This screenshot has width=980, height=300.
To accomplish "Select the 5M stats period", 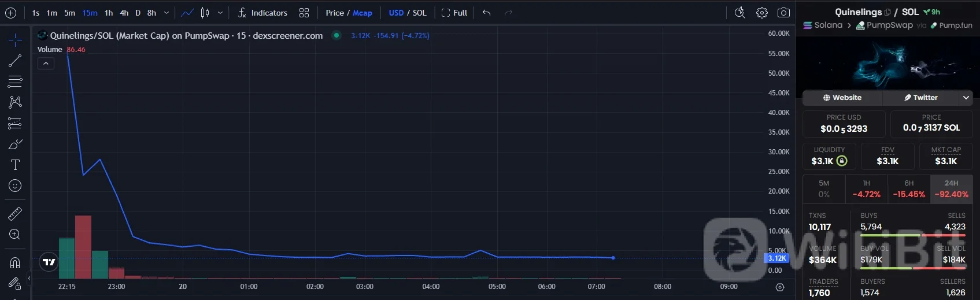I will [824, 189].
